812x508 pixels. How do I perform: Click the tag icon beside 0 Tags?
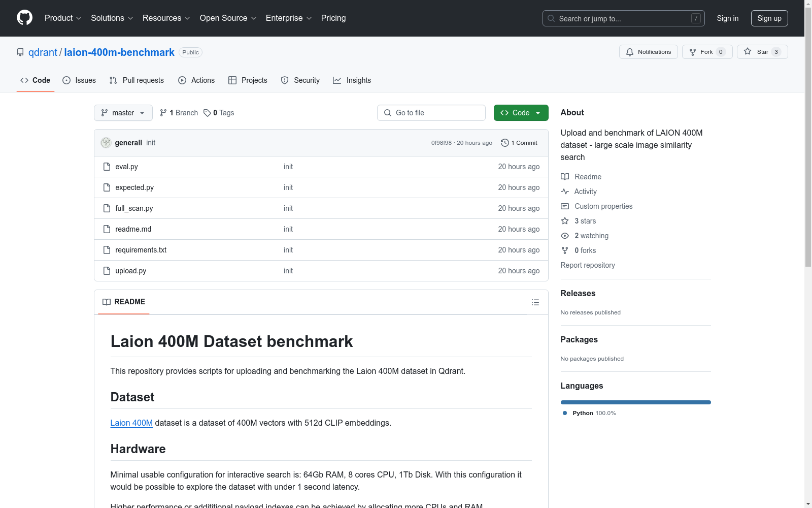point(207,113)
